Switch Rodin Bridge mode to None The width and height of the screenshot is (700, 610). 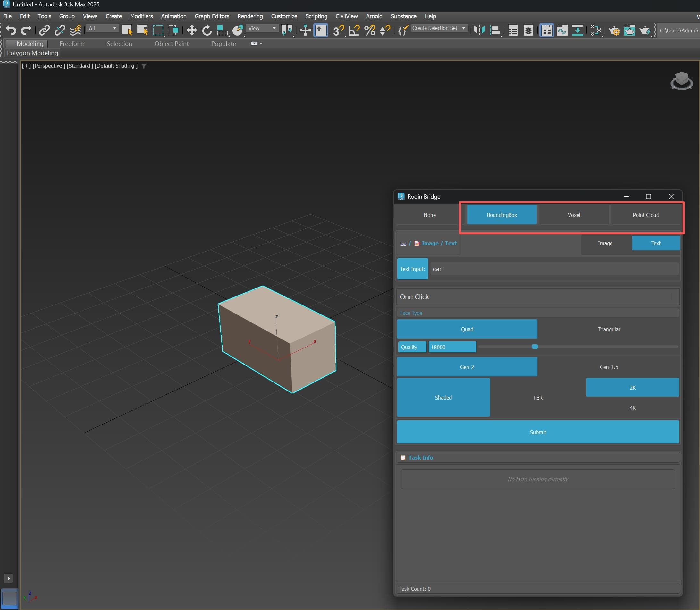[430, 215]
